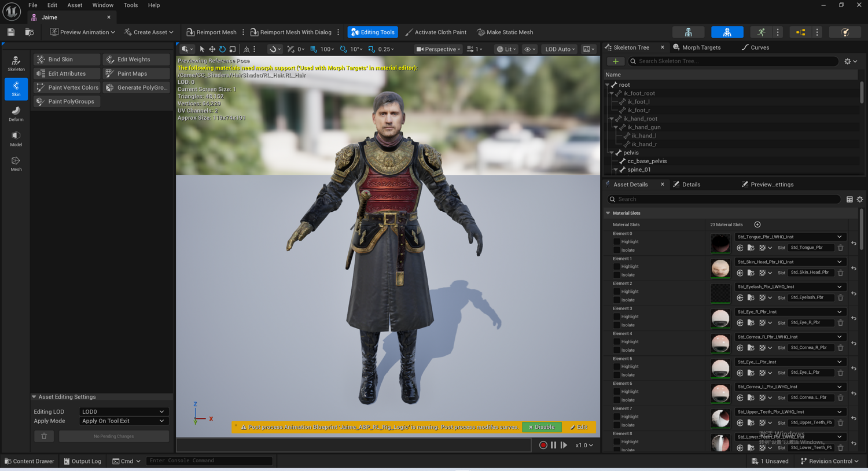Viewport: 868px width, 471px height.
Task: Open the Asset menu
Action: (x=75, y=5)
